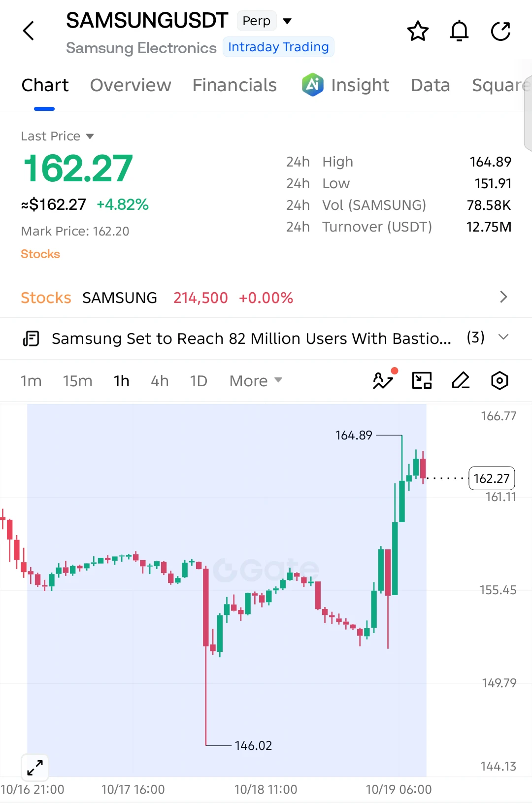The width and height of the screenshot is (532, 809).
Task: Open the Financials tab
Action: 234,85
